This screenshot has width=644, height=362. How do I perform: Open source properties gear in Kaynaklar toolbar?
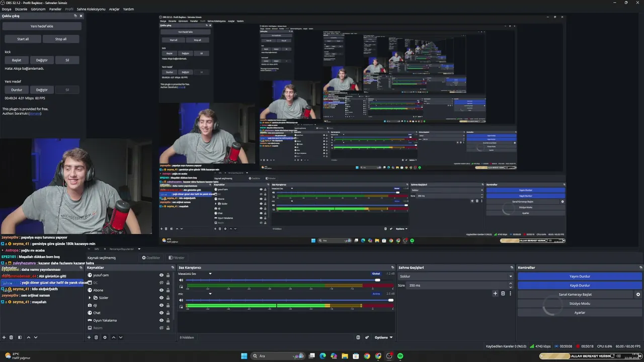pos(105,337)
